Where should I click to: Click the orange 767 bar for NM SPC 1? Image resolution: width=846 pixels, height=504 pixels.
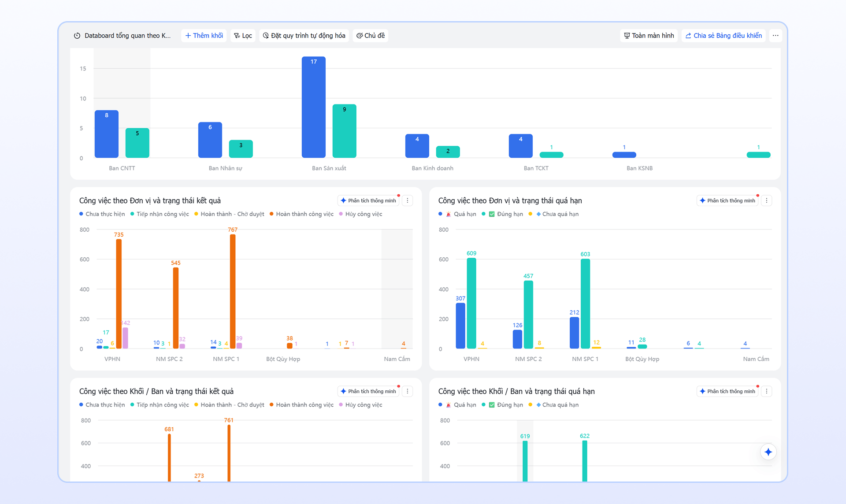(233, 291)
